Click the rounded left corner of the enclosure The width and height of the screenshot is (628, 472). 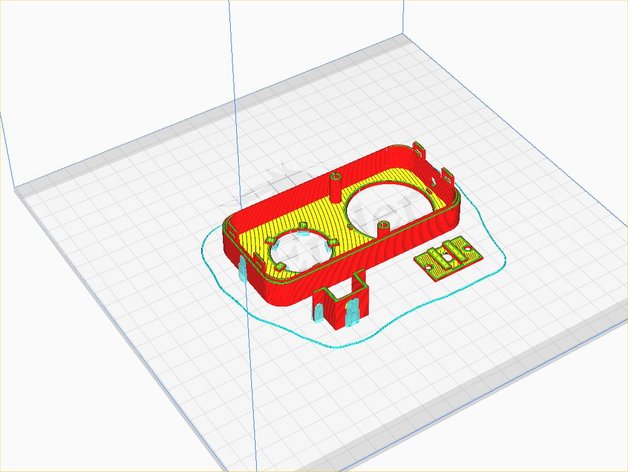click(232, 225)
